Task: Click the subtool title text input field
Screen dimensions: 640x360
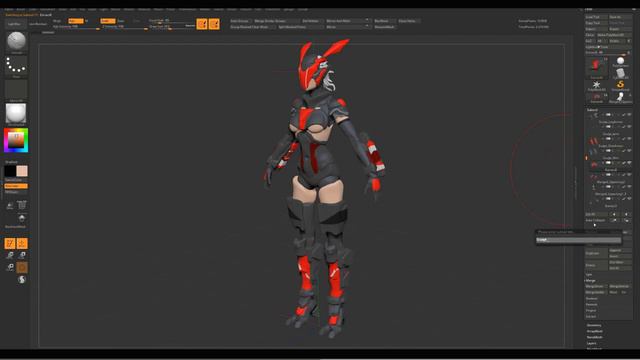Action: coord(578,240)
